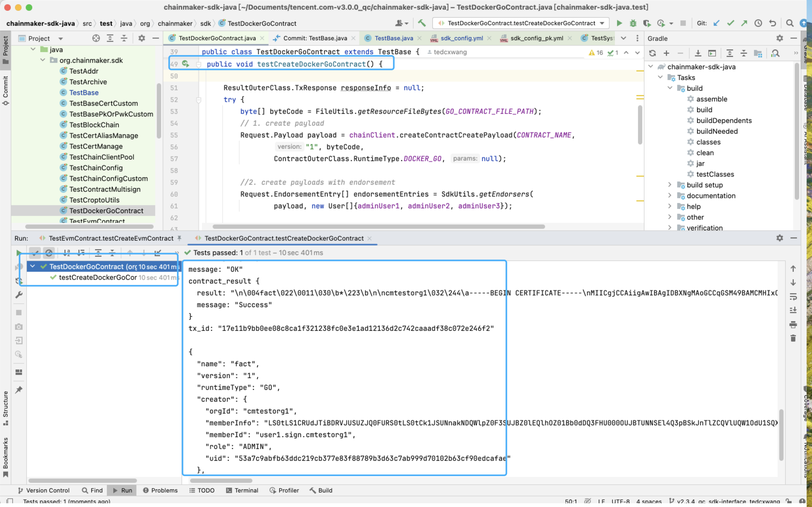Expand the build setup Gradle node

click(669, 185)
